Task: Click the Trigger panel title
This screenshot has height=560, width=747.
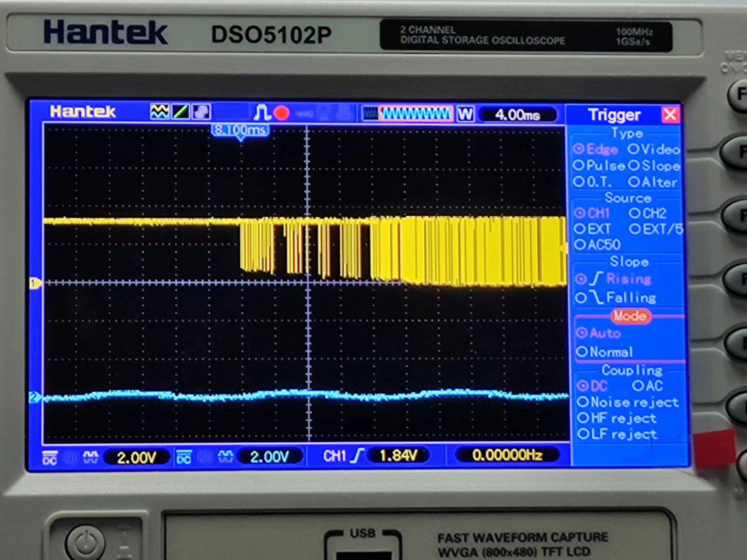Action: (614, 115)
